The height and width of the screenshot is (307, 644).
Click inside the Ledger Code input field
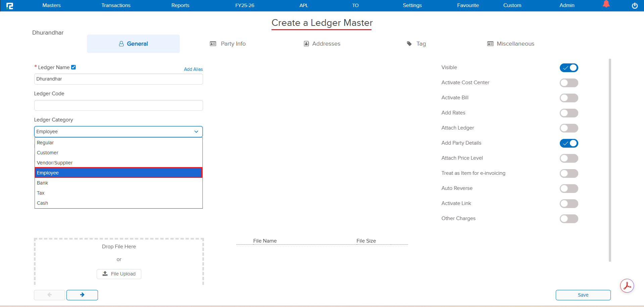(x=118, y=105)
